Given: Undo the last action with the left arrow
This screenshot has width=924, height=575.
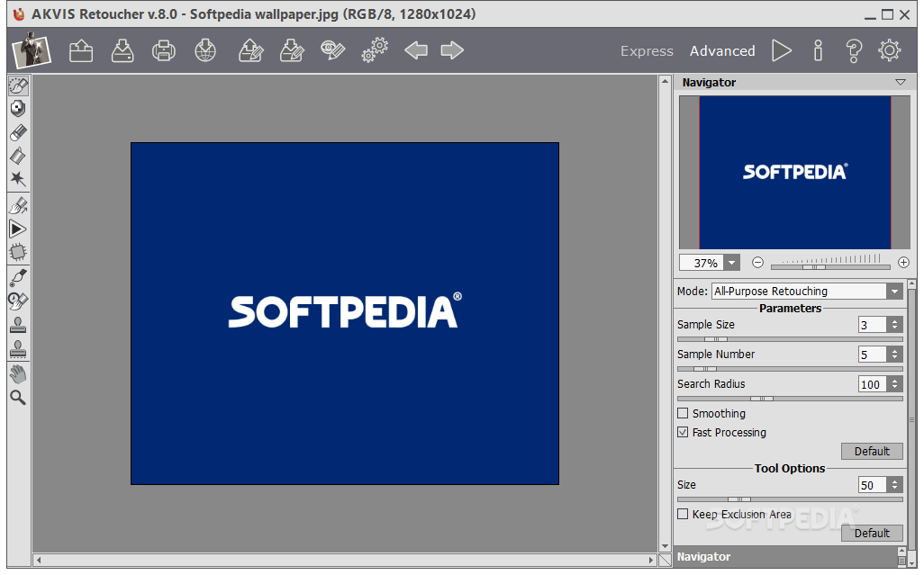Looking at the screenshot, I should pyautogui.click(x=416, y=50).
